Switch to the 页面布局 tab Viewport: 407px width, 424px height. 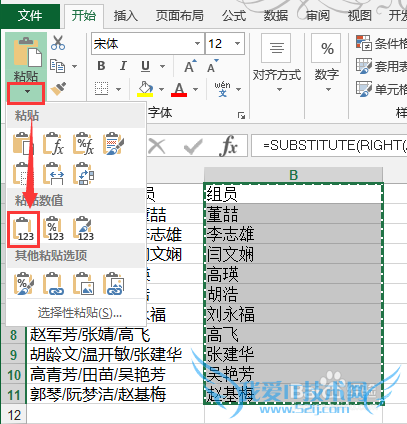[x=180, y=16]
